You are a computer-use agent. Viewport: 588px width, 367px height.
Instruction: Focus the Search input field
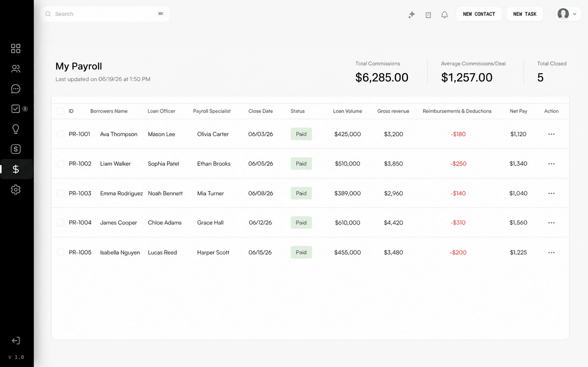tap(105, 14)
